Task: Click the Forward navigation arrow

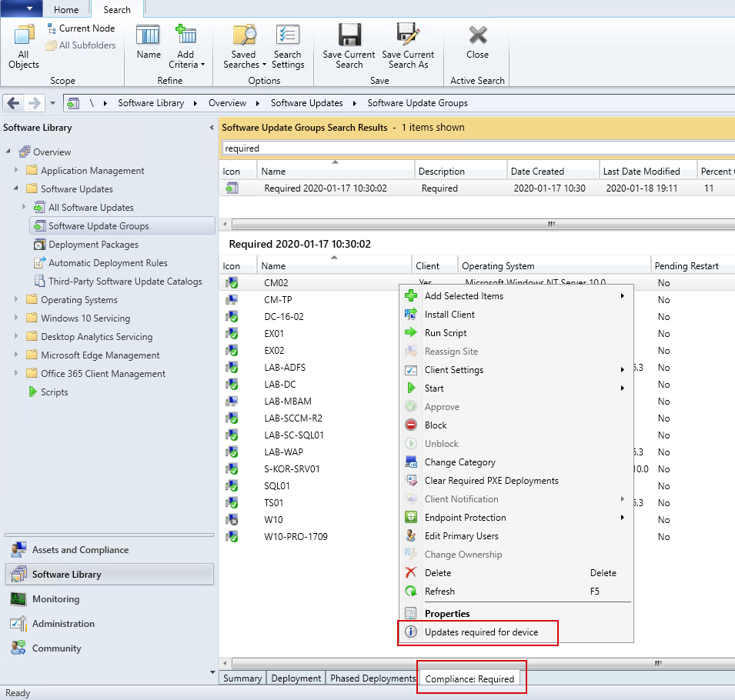Action: [34, 103]
